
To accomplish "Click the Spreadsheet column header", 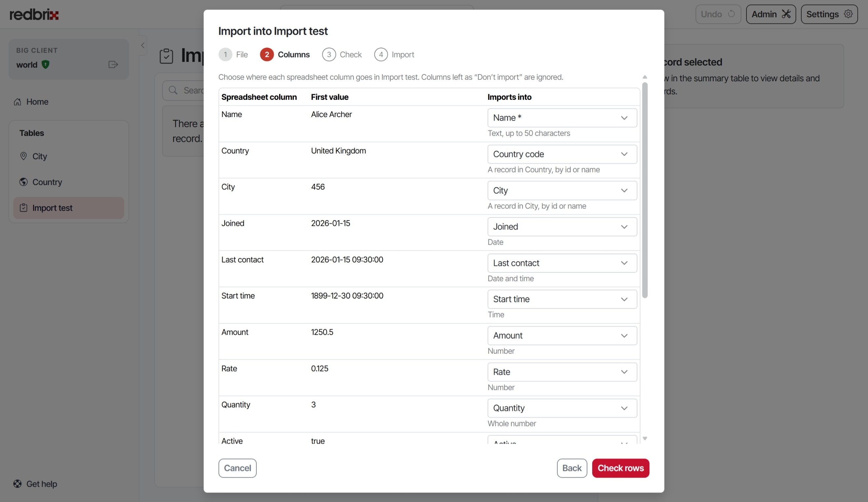I will [x=259, y=97].
